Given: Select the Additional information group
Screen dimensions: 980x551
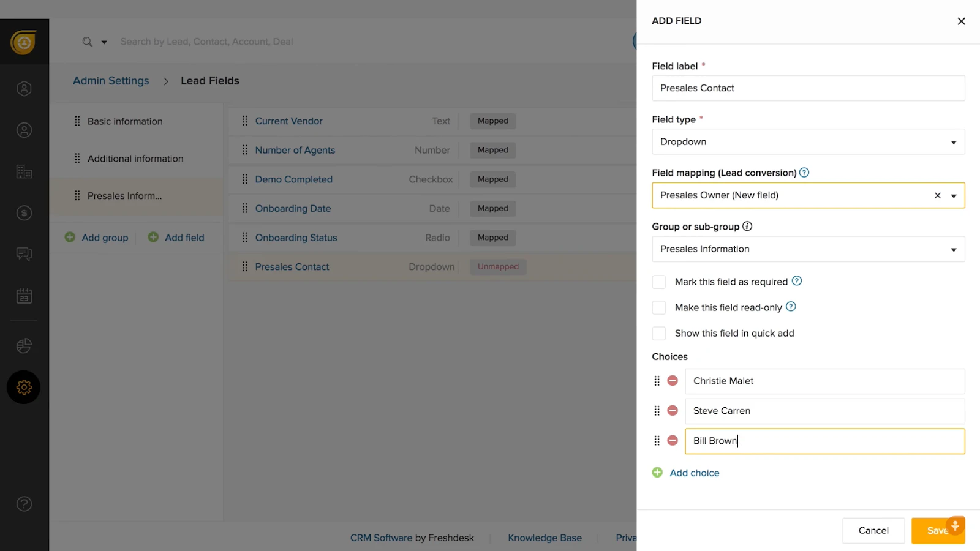Looking at the screenshot, I should click(136, 159).
